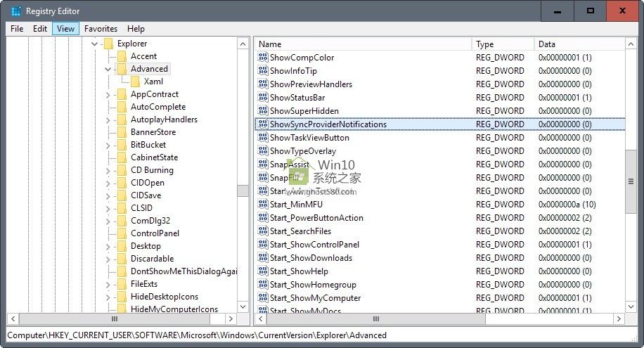Collapse the Explorer key
This screenshot has height=348, width=644.
coord(94,44)
